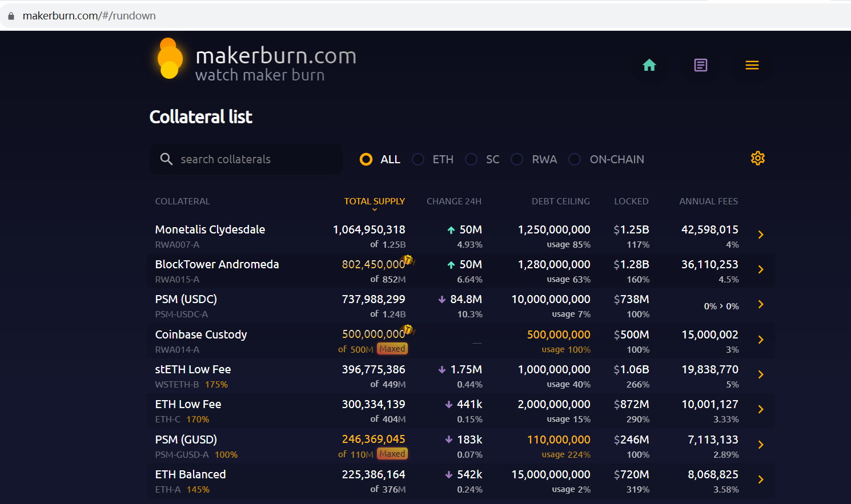The width and height of the screenshot is (851, 504).
Task: Click the ETH-A ticker label
Action: 168,490
